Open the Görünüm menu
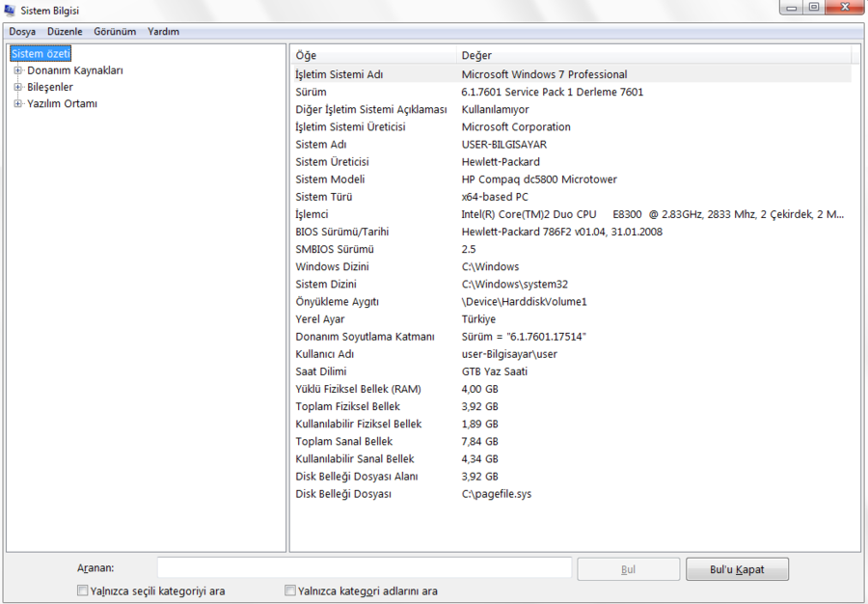The height and width of the screenshot is (604, 868). 115,32
